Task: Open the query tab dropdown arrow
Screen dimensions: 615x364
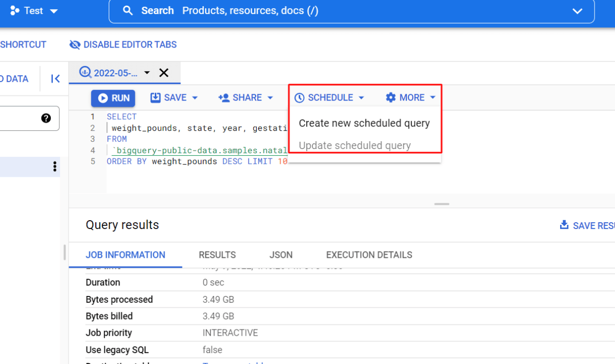Action: click(x=147, y=73)
